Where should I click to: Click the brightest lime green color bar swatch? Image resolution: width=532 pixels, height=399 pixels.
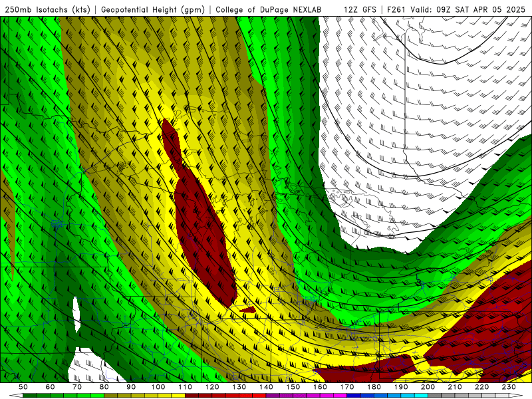point(97,396)
